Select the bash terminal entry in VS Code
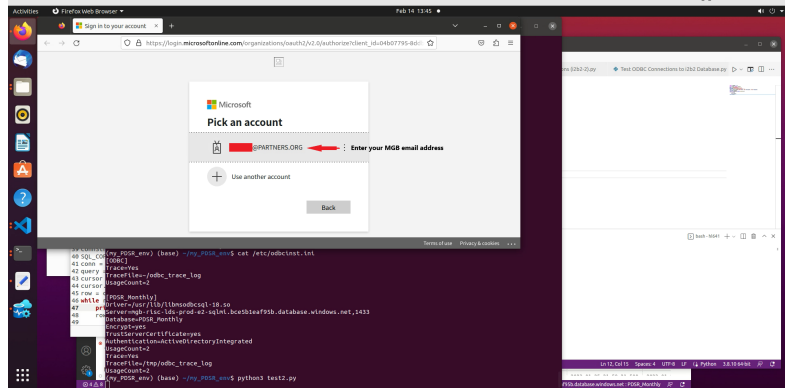Image resolution: width=785 pixels, height=388 pixels. (703, 236)
